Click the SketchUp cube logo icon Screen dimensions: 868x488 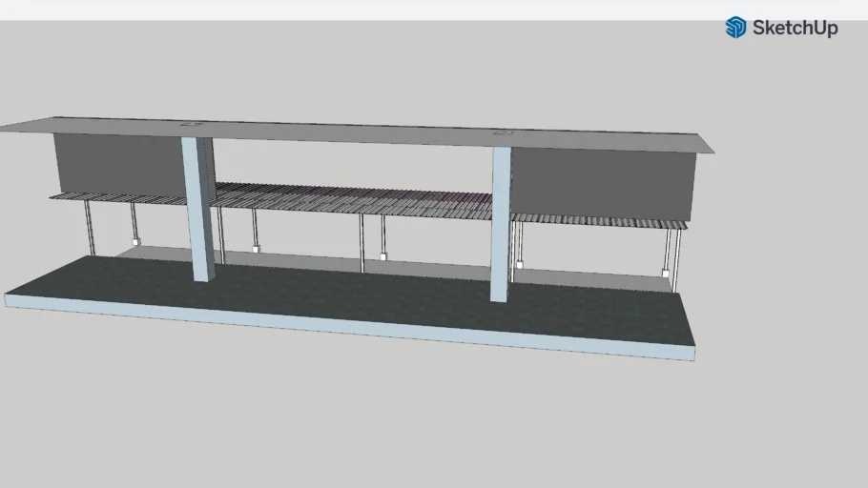[x=735, y=28]
